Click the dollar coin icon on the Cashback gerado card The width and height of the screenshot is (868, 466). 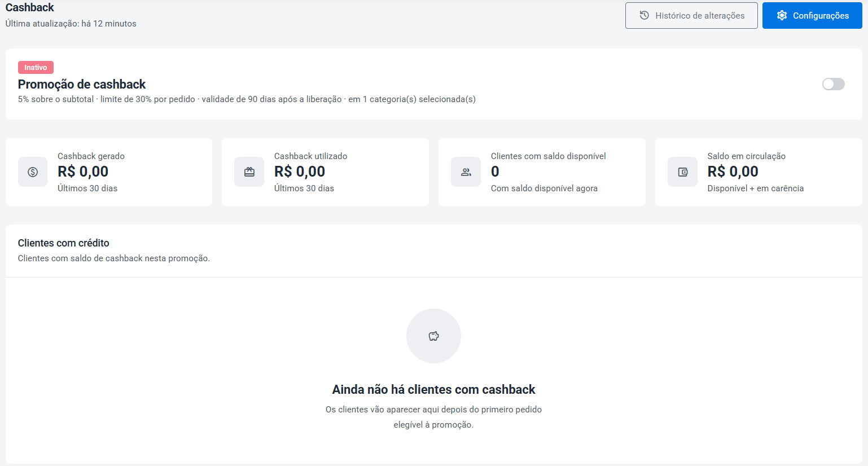(33, 172)
